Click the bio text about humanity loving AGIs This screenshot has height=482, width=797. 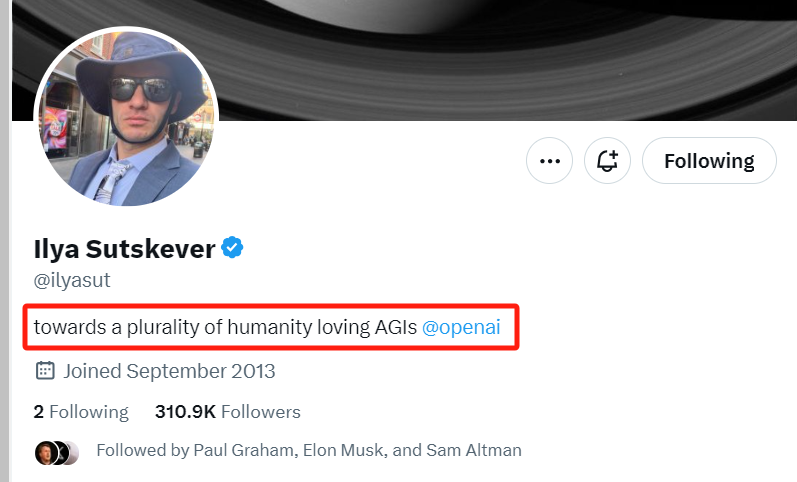[x=225, y=326]
